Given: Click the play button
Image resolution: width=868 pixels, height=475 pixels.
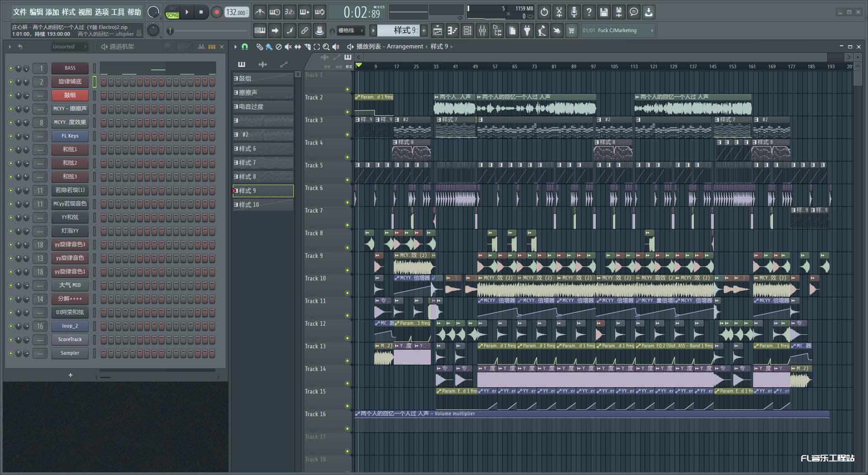Looking at the screenshot, I should [x=187, y=12].
